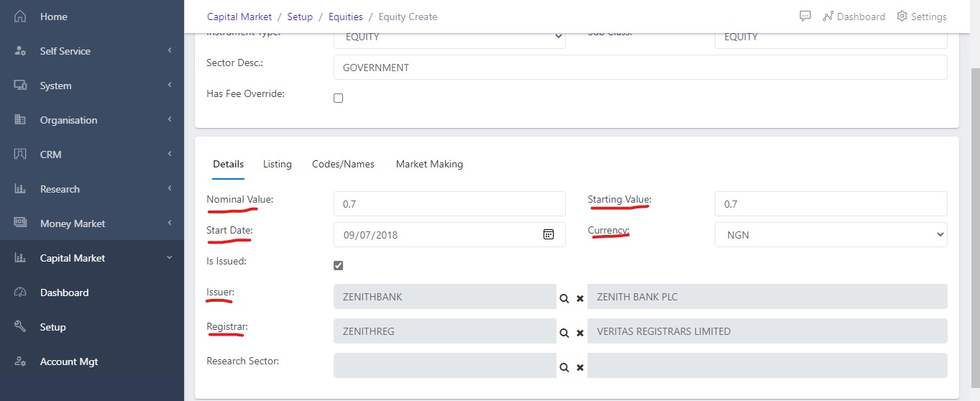Go to Setup breadcrumb link
The image size is (980, 401).
click(300, 17)
